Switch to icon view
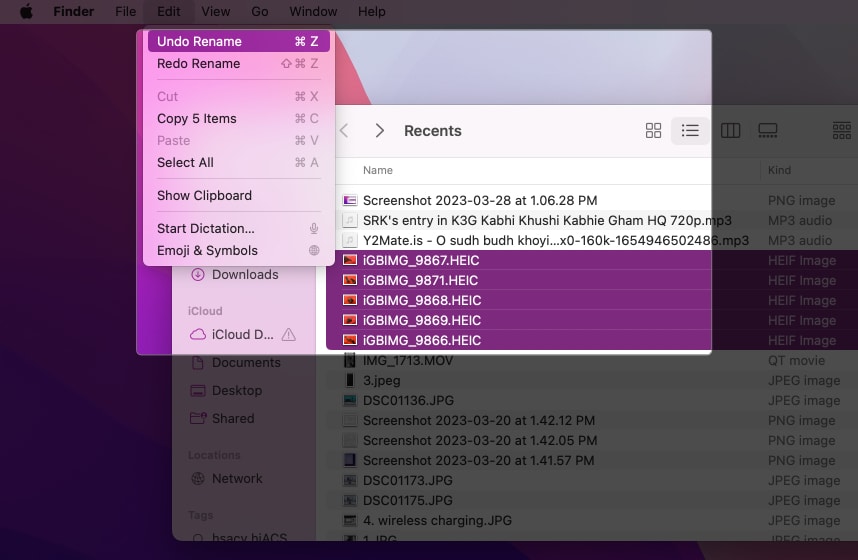Image resolution: width=858 pixels, height=560 pixels. click(x=653, y=130)
